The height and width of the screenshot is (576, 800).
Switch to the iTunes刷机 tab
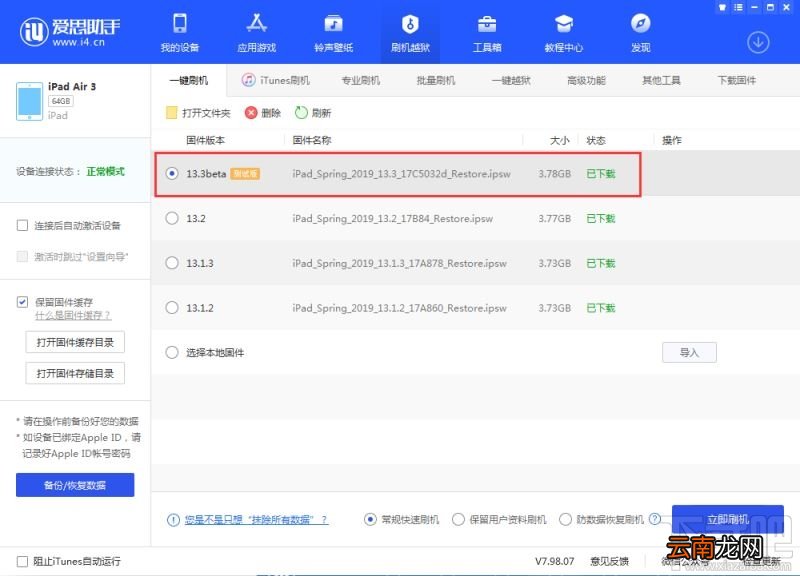pyautogui.click(x=276, y=80)
